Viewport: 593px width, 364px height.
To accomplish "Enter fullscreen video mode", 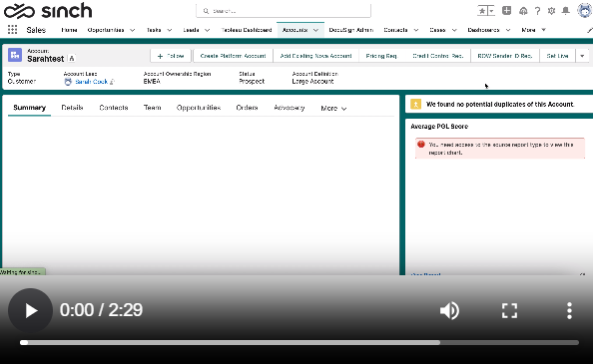I will [x=509, y=311].
